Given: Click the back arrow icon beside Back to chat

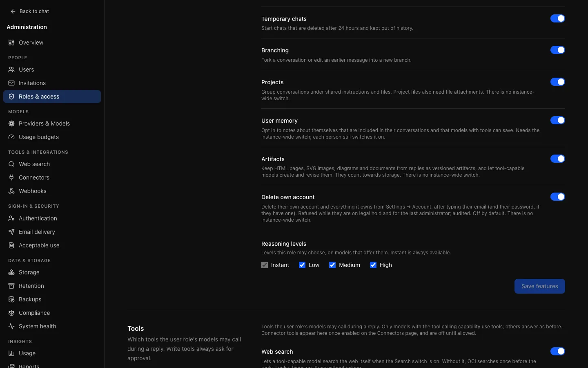Looking at the screenshot, I should tap(13, 11).
